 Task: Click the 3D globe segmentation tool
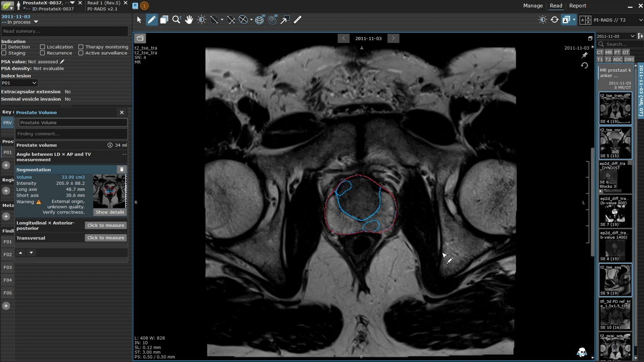[x=260, y=20]
